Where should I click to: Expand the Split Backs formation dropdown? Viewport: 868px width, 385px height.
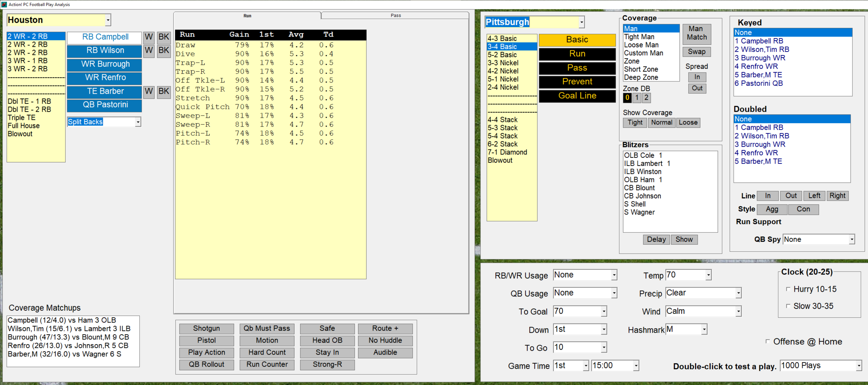click(x=138, y=122)
